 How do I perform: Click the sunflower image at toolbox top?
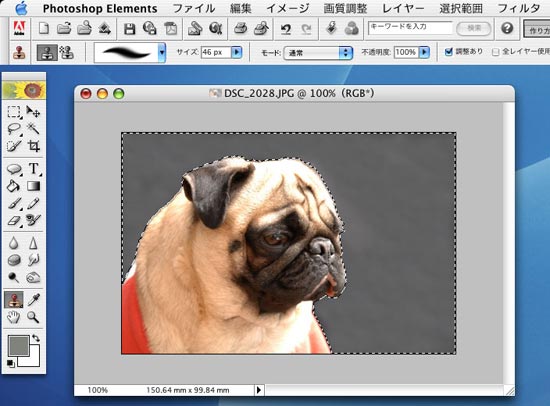click(x=24, y=90)
